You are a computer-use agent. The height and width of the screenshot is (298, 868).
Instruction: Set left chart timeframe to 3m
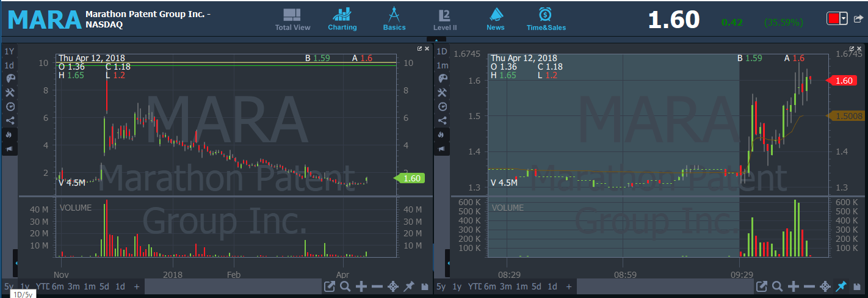coord(73,286)
